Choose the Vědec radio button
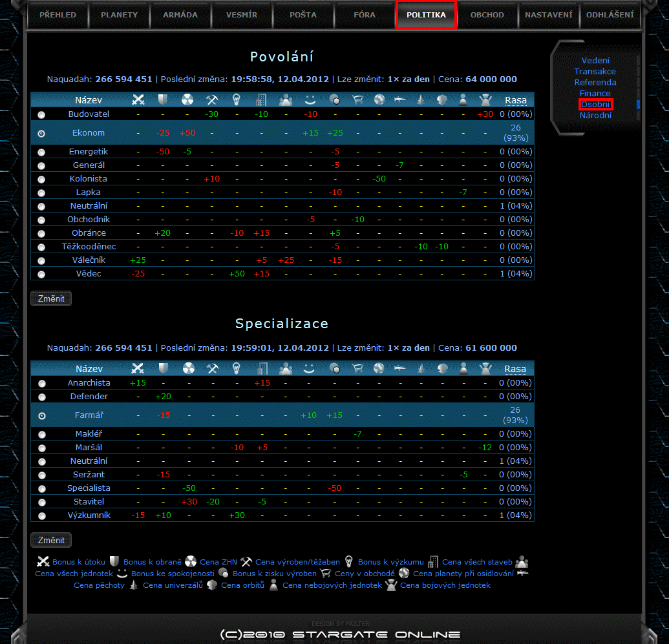This screenshot has width=669, height=644. click(41, 275)
